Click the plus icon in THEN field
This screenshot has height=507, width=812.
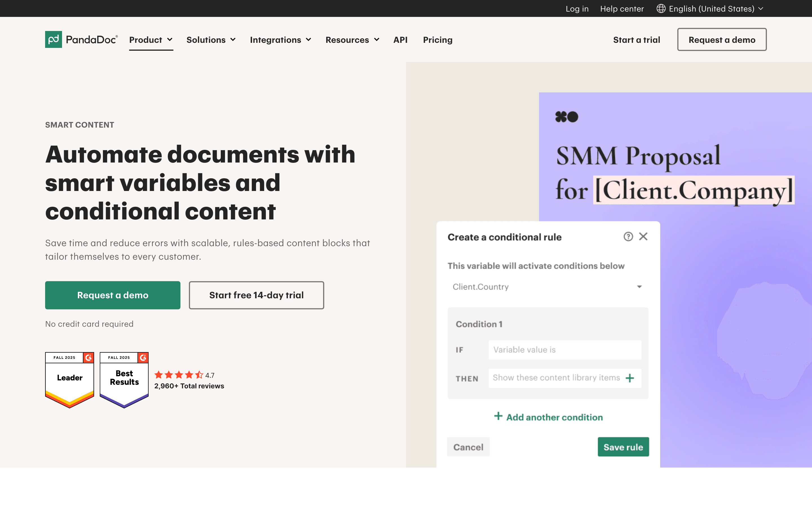point(630,378)
